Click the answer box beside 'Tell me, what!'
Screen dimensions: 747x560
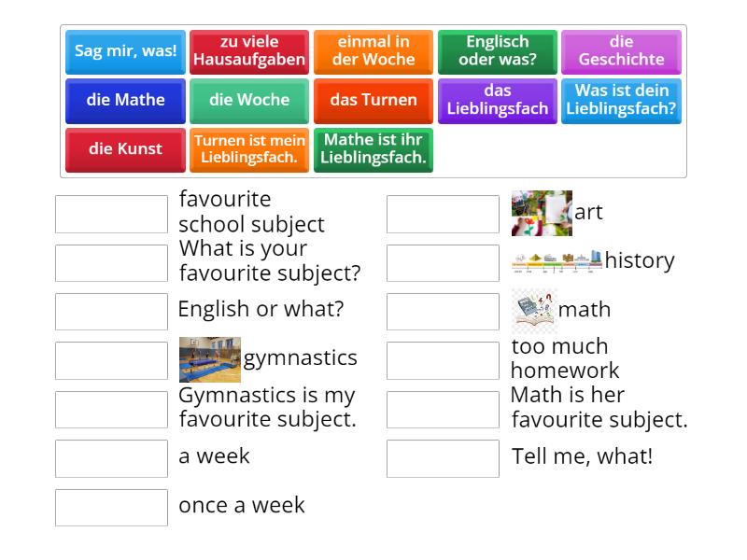pyautogui.click(x=443, y=458)
